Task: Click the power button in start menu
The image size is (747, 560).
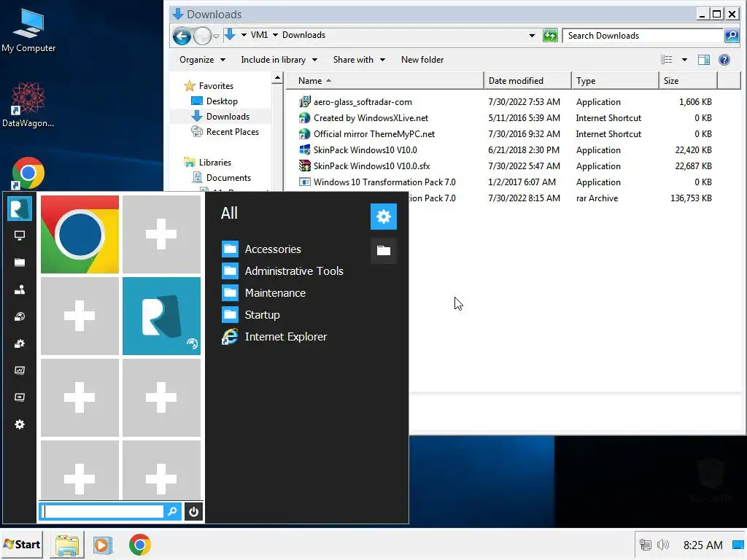Action: click(193, 512)
